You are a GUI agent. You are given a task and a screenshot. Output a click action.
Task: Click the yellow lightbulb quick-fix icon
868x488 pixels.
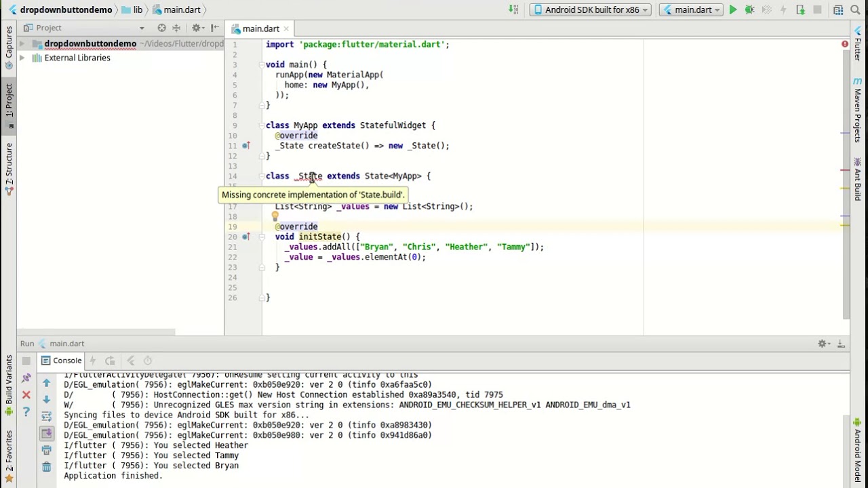(x=275, y=216)
